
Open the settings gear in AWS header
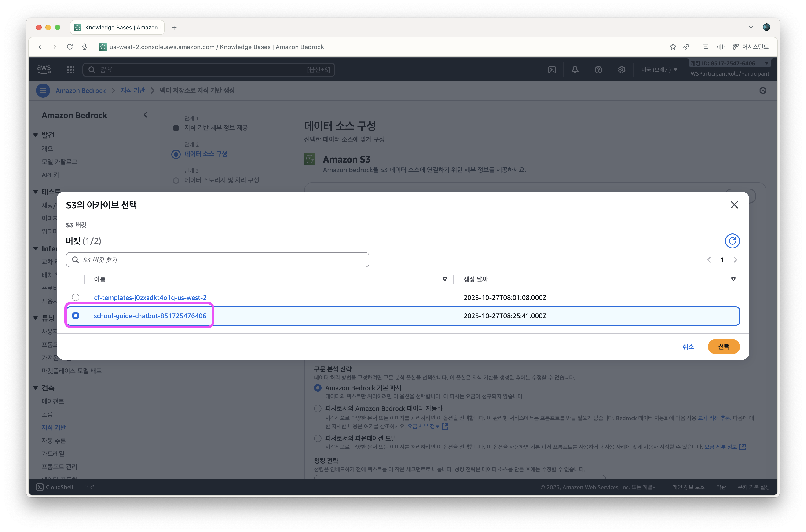coord(621,69)
